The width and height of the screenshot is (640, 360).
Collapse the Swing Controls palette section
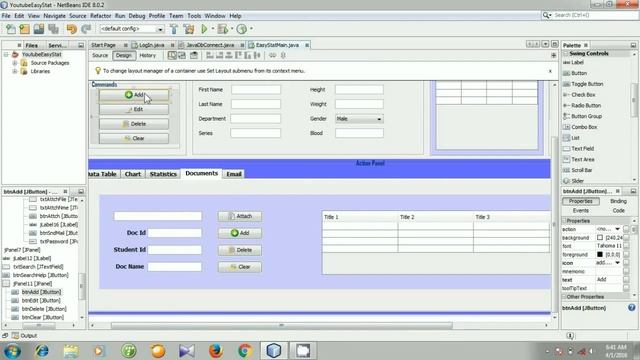click(x=566, y=53)
